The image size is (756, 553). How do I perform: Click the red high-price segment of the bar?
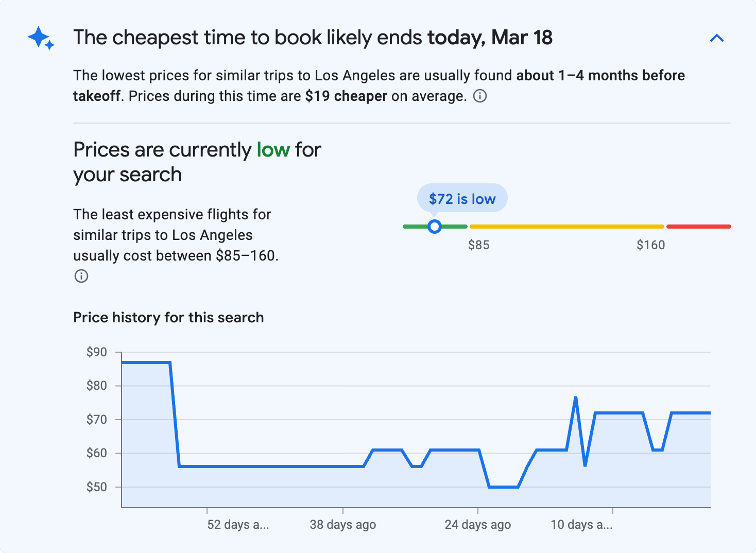pos(698,226)
